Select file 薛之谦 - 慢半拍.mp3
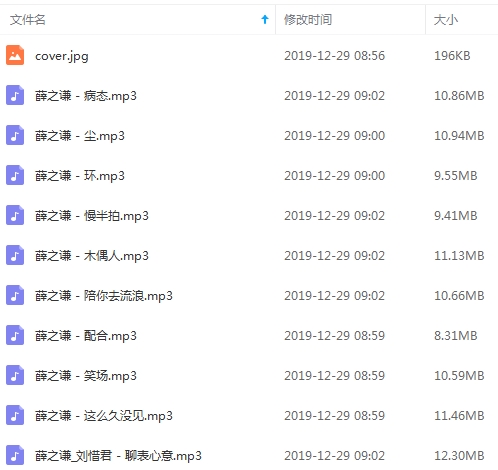The image size is (498, 470). 92,216
